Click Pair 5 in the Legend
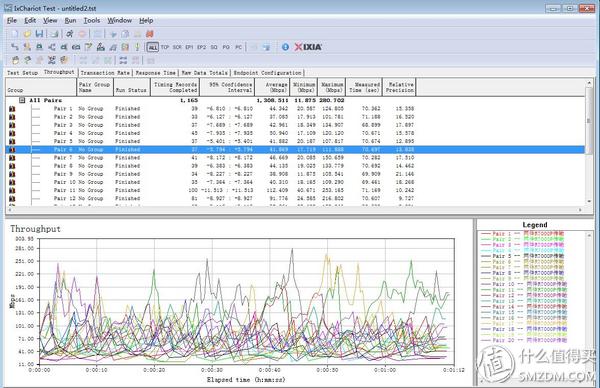 (x=522, y=256)
